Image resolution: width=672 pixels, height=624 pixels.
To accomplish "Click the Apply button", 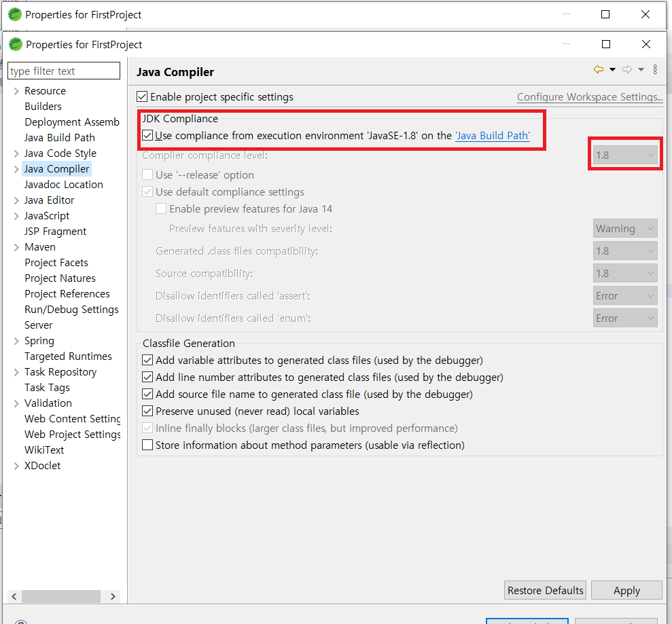I will point(626,590).
